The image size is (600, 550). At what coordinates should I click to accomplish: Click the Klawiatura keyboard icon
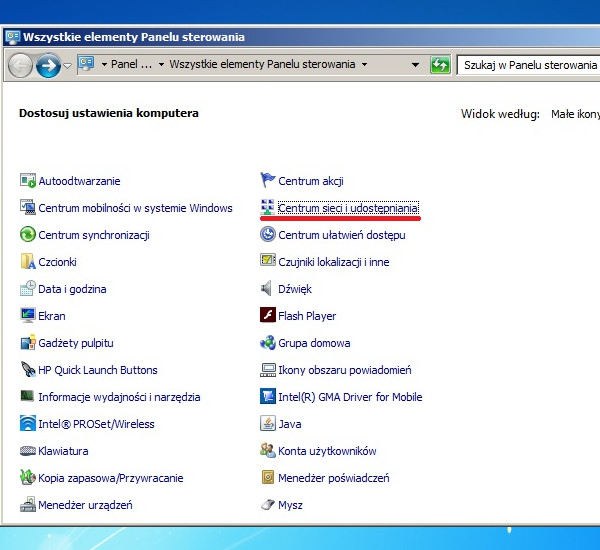tap(28, 451)
